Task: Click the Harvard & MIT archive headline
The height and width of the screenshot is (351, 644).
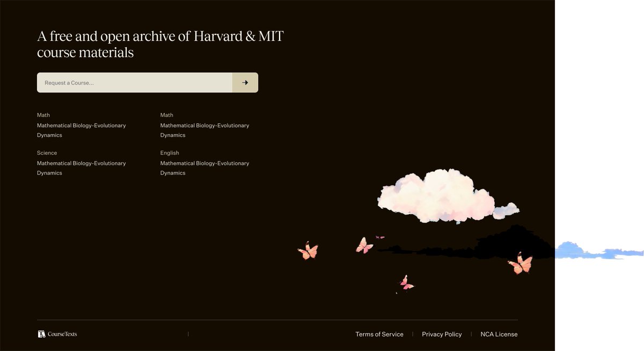Action: [160, 45]
